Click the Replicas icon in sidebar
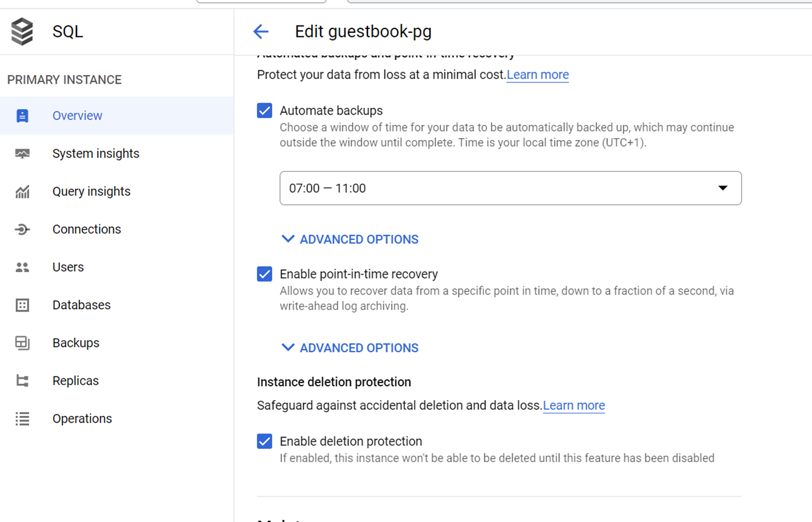The height and width of the screenshot is (522, 812). coord(22,381)
